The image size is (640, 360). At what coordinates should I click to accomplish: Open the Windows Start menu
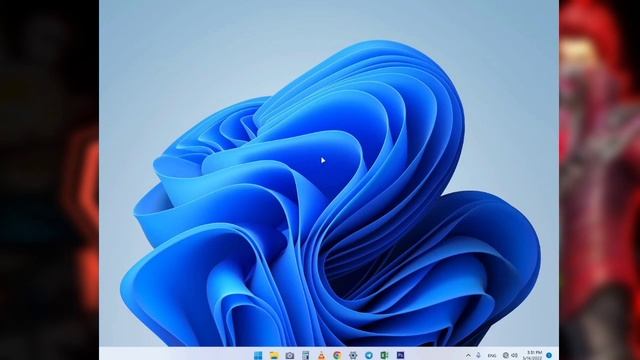click(x=258, y=356)
